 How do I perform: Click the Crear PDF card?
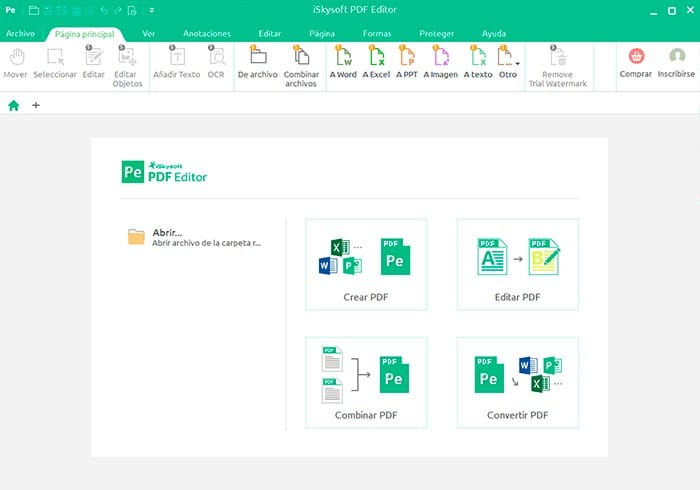366,265
